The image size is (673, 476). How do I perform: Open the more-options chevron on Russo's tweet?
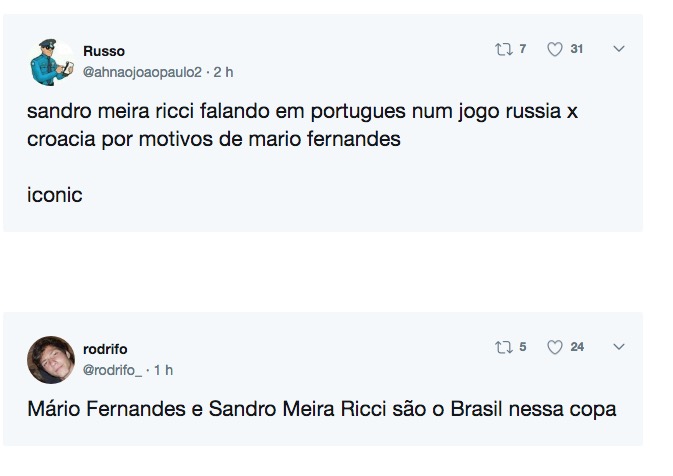pyautogui.click(x=618, y=49)
